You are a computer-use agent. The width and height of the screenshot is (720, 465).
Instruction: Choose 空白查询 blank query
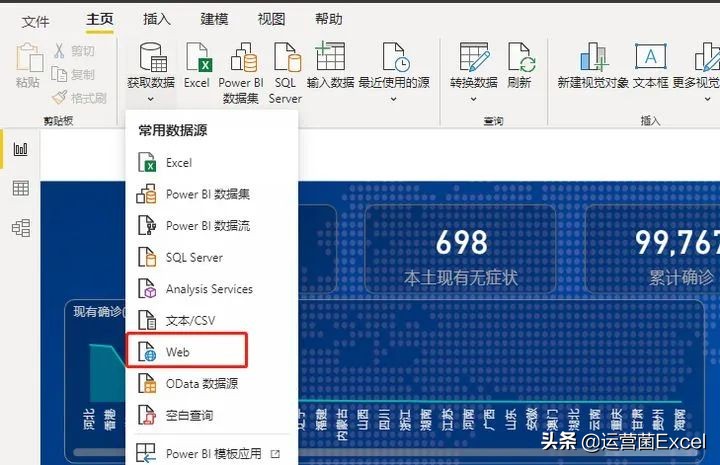click(211, 415)
